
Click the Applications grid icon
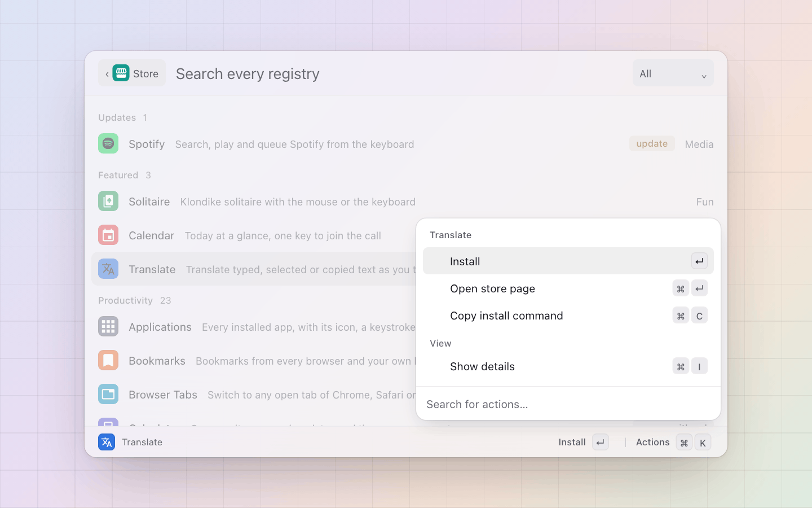[x=108, y=326]
